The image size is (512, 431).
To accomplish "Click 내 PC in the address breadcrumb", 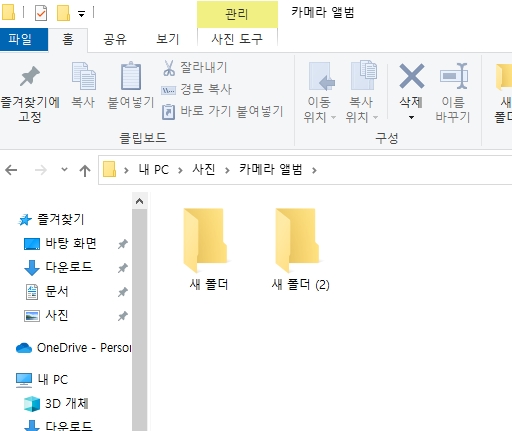I will click(x=154, y=170).
